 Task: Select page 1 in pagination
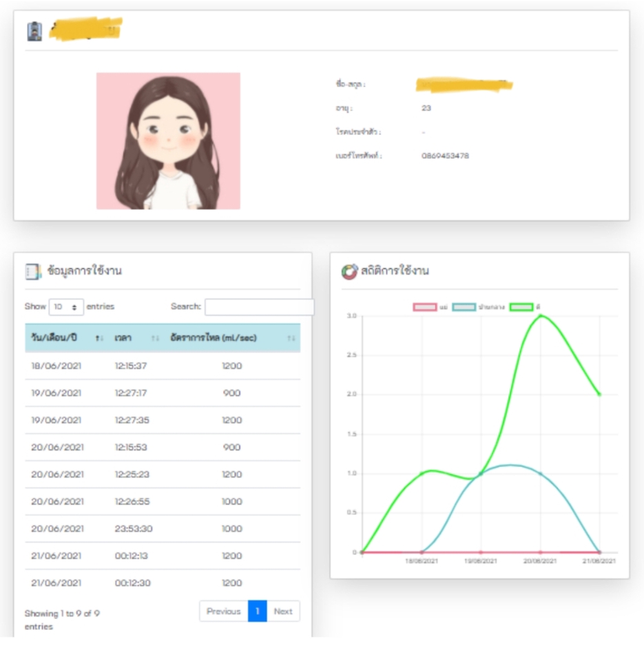tap(258, 611)
